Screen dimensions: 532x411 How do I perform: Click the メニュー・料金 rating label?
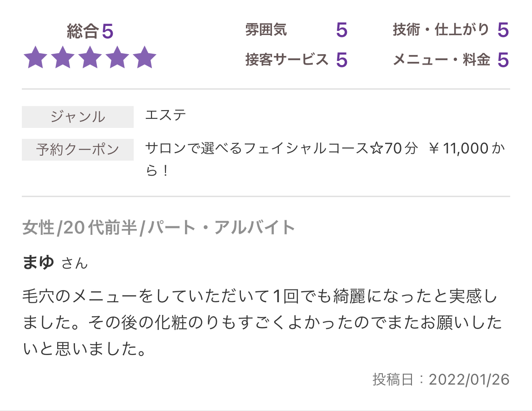[x=442, y=60]
